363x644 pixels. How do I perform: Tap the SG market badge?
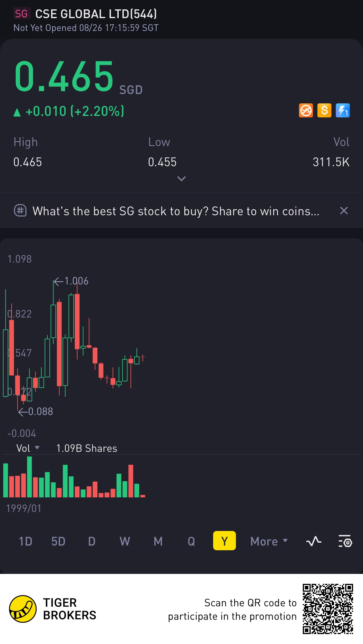tap(21, 14)
